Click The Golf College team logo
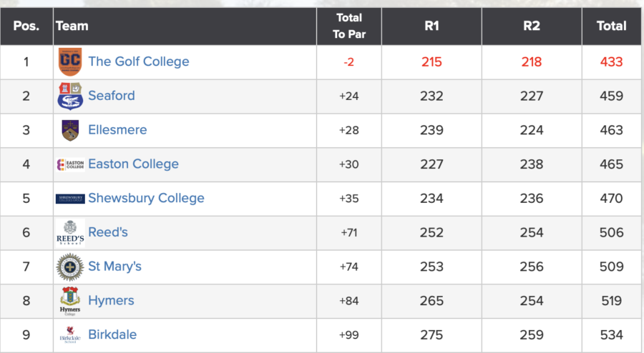 [70, 61]
